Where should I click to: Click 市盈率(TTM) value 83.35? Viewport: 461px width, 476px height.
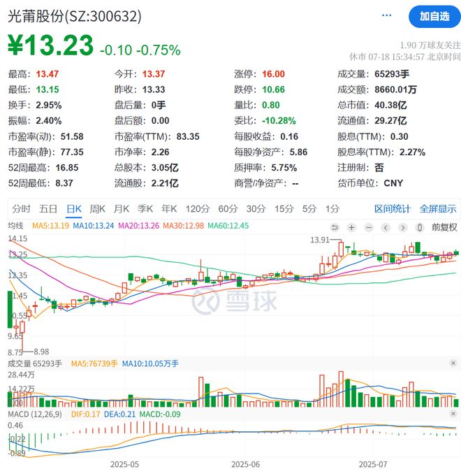pyautogui.click(x=188, y=136)
